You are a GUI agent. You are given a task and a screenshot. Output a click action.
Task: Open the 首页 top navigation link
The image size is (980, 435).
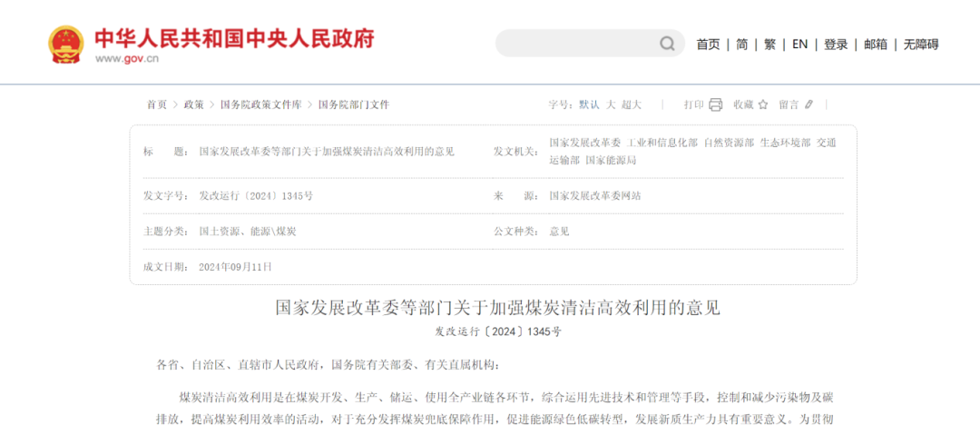[708, 44]
